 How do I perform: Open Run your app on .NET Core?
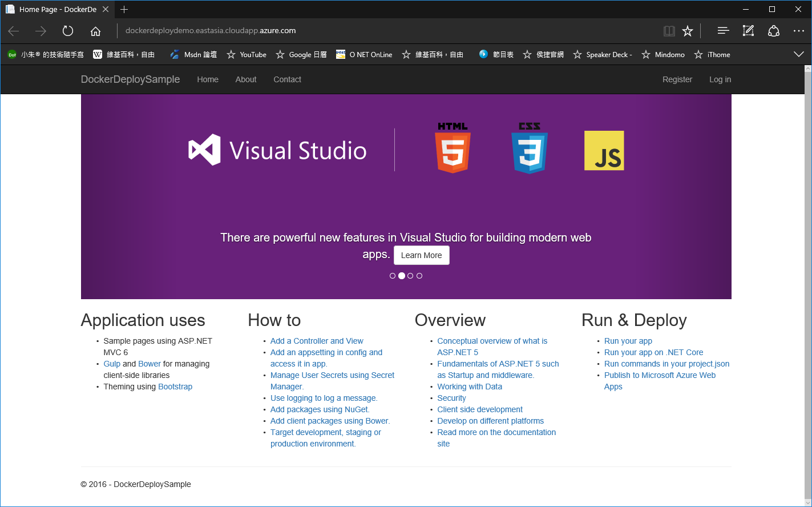coord(654,352)
